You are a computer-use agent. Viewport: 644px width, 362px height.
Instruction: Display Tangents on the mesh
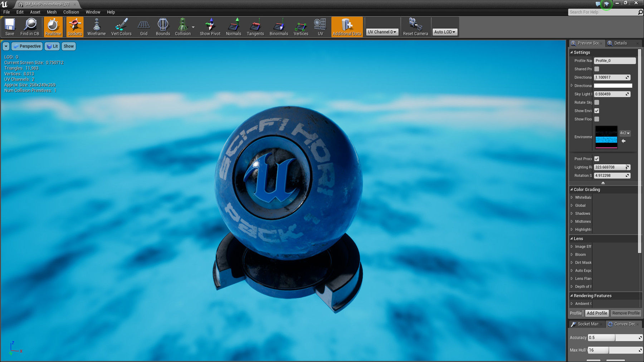pos(255,27)
